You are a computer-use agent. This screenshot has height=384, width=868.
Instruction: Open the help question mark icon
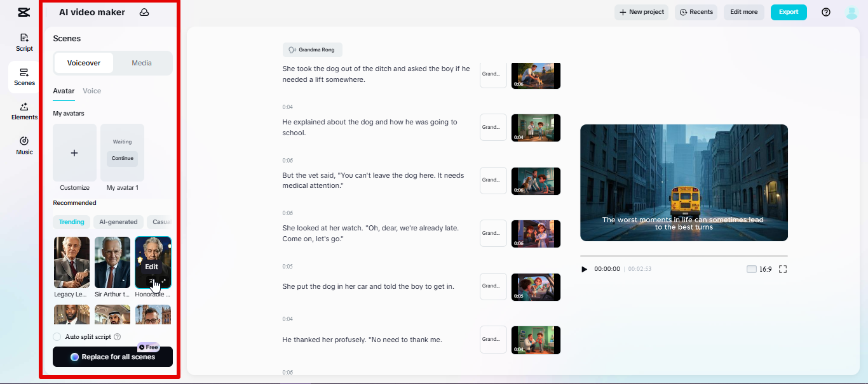coord(825,11)
